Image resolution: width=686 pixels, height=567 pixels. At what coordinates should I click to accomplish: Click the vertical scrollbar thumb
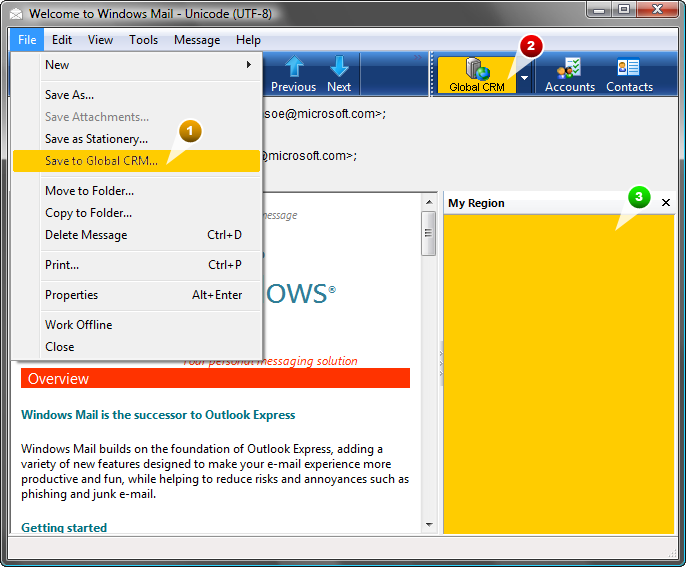coord(428,233)
